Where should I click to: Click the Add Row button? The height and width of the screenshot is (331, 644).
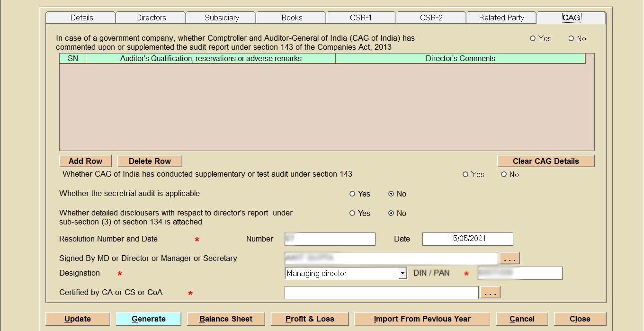pos(85,161)
